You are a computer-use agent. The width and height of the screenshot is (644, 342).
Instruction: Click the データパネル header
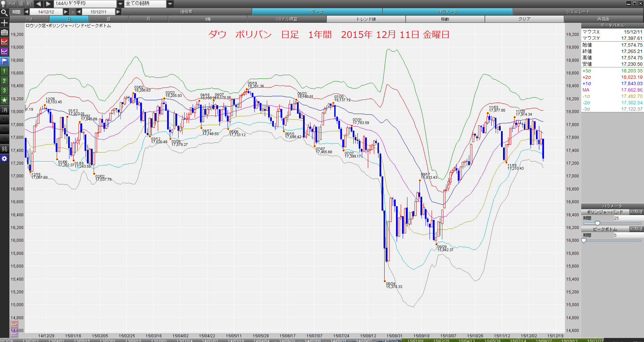pos(612,25)
